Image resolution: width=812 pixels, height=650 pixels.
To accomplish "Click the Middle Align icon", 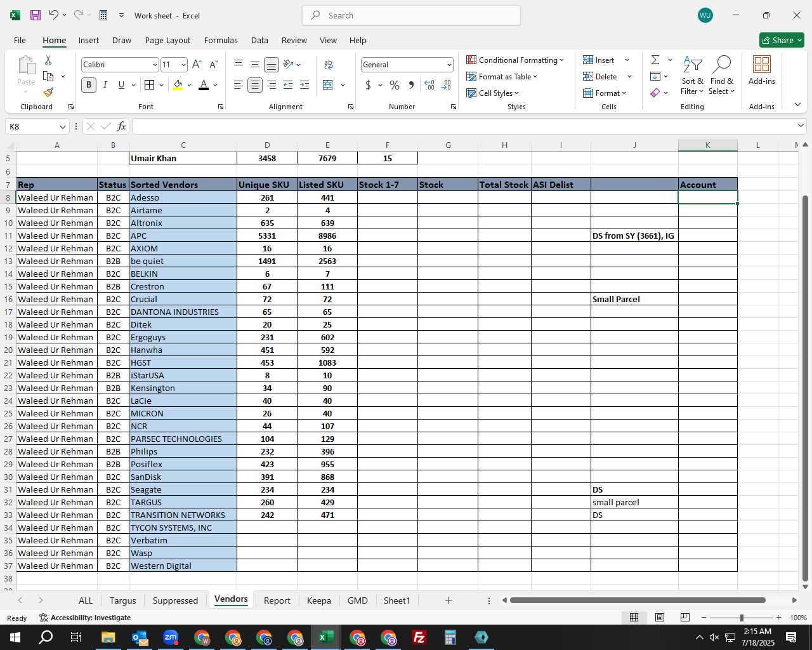I will [255, 65].
